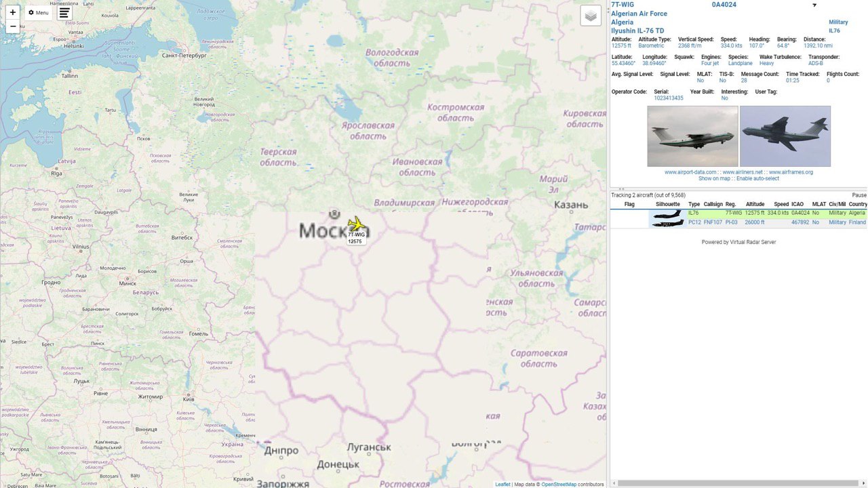Screen dimensions: 868x488
Task: Expand the small arrow in detail header
Action: 814,5
